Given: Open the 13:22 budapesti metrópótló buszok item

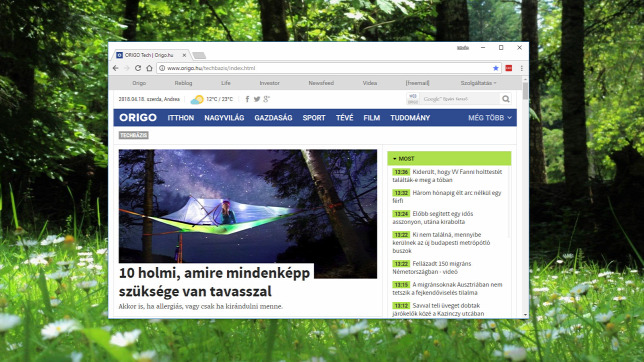Looking at the screenshot, I should [442, 242].
